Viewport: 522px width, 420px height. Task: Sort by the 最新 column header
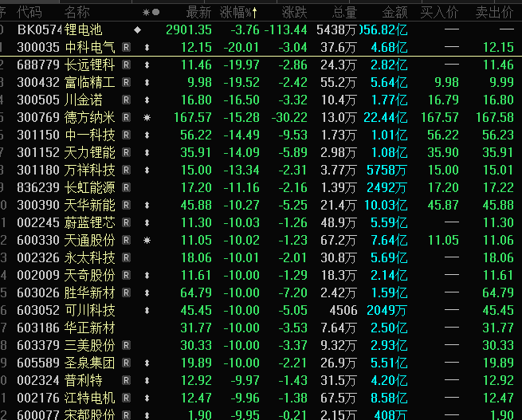(198, 13)
